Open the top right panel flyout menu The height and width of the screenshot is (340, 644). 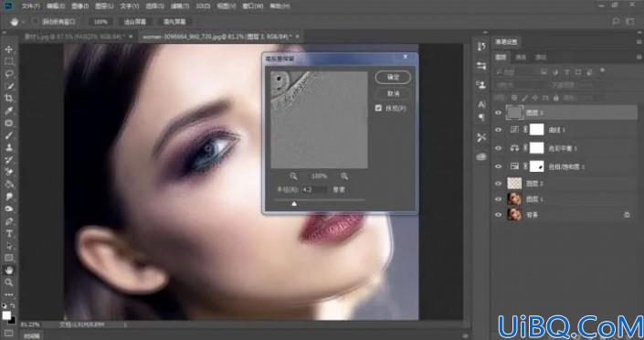point(639,42)
